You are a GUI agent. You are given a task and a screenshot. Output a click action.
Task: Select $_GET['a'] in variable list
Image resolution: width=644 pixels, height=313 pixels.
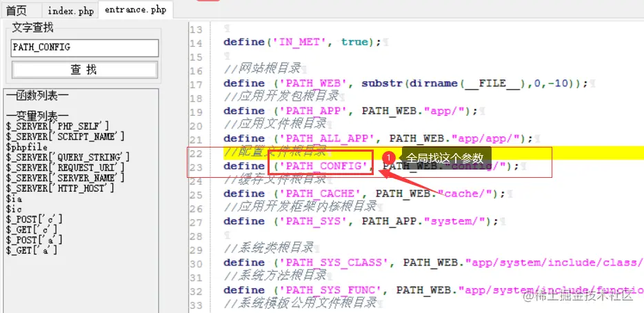[x=32, y=250]
